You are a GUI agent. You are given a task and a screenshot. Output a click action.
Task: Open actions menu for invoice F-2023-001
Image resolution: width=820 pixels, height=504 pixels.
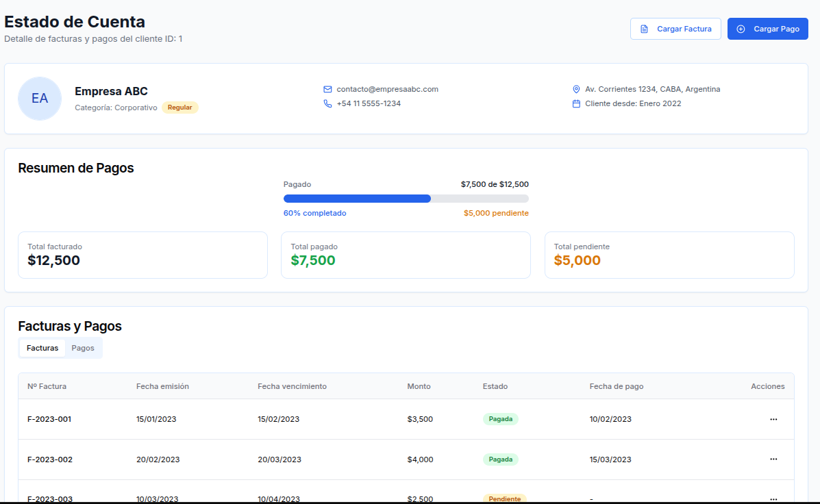pos(773,419)
